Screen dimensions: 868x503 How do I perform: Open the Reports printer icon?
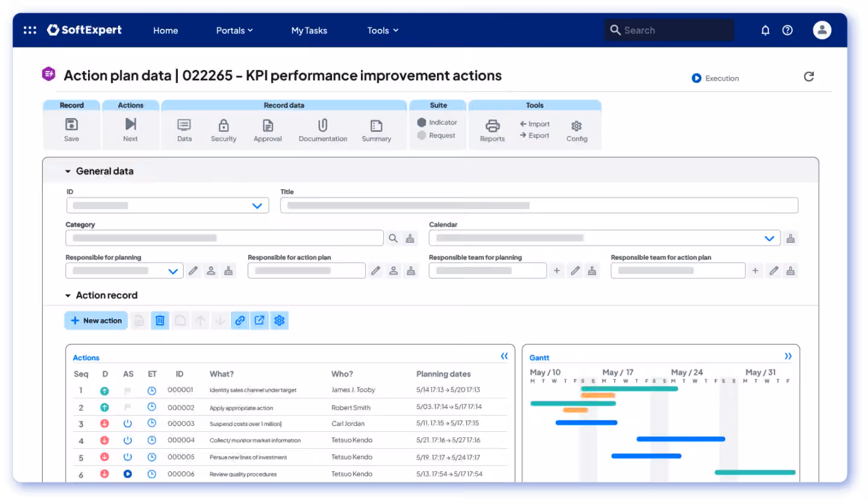click(492, 125)
